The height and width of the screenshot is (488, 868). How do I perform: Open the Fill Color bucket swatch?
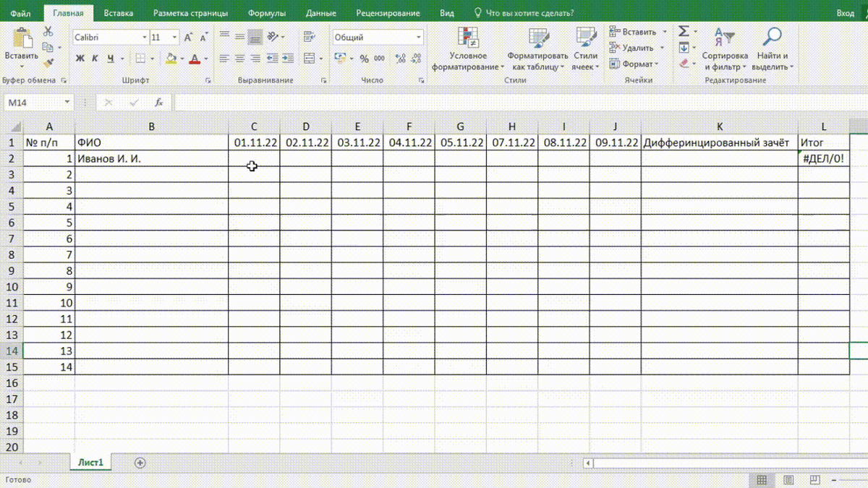point(171,59)
